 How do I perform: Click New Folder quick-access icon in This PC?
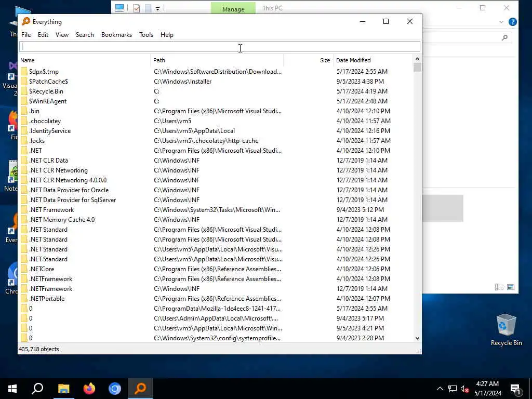point(148,8)
